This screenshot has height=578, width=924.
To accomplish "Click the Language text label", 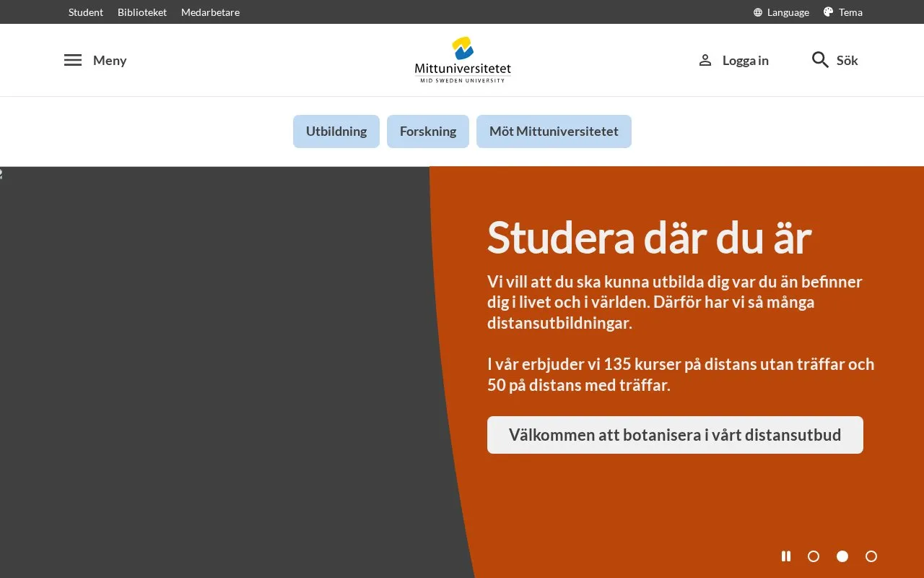I will click(788, 12).
